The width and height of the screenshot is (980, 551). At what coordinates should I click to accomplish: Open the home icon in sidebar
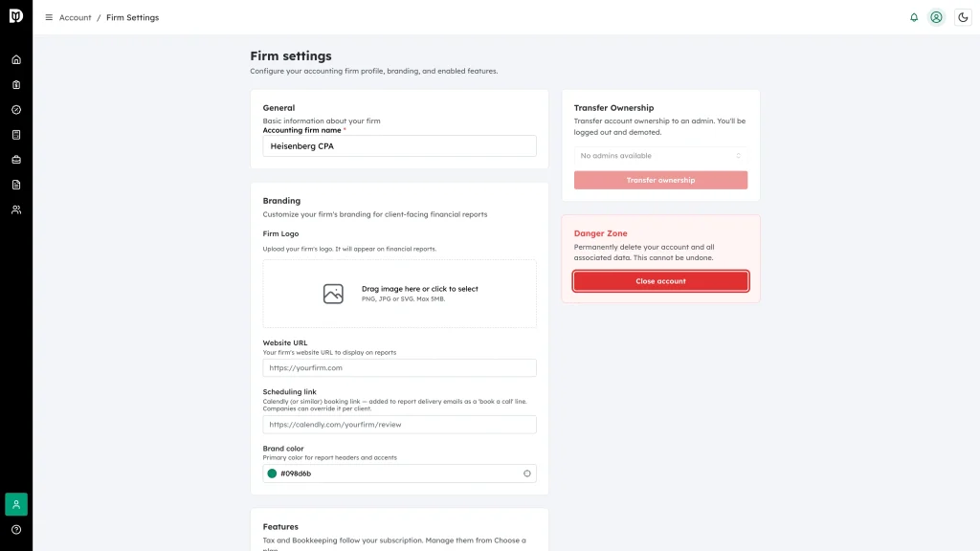(16, 60)
